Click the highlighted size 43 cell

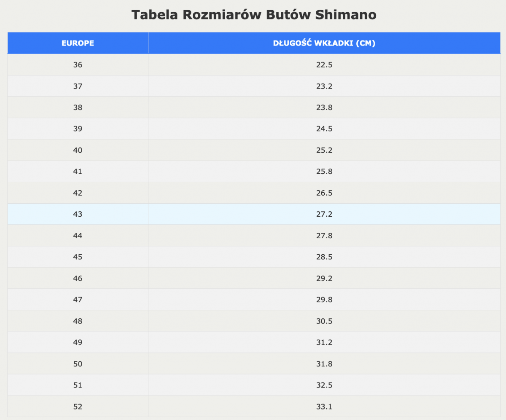[78, 214]
